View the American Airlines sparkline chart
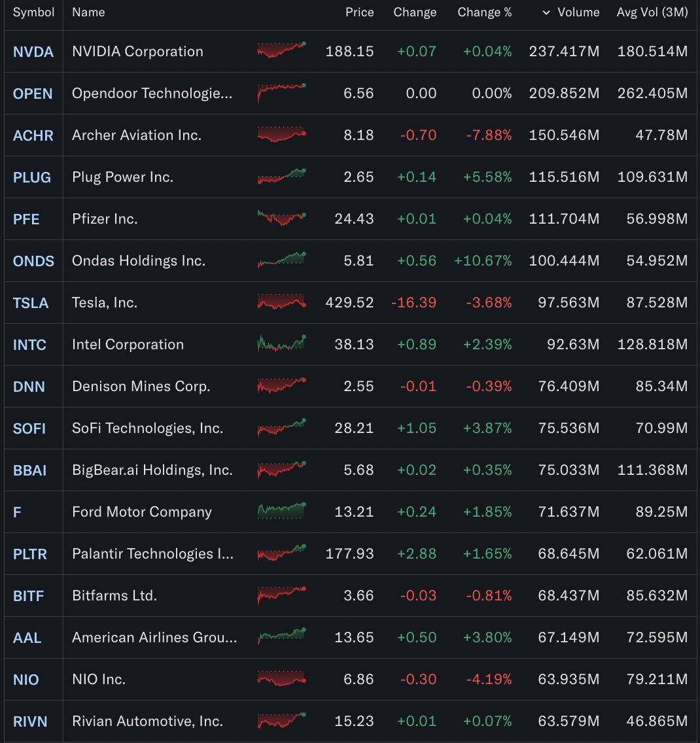This screenshot has height=743, width=700. pyautogui.click(x=281, y=636)
